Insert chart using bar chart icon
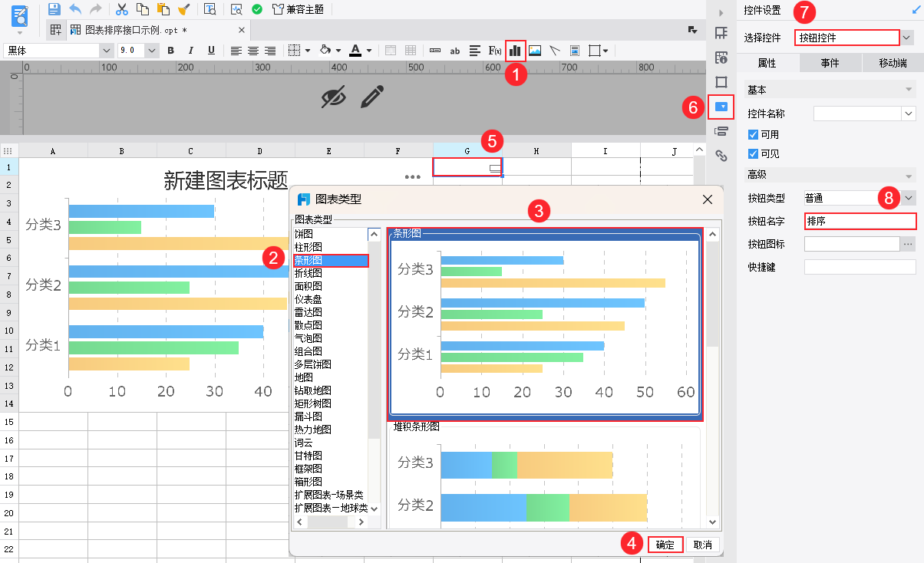This screenshot has height=563, width=924. click(515, 51)
